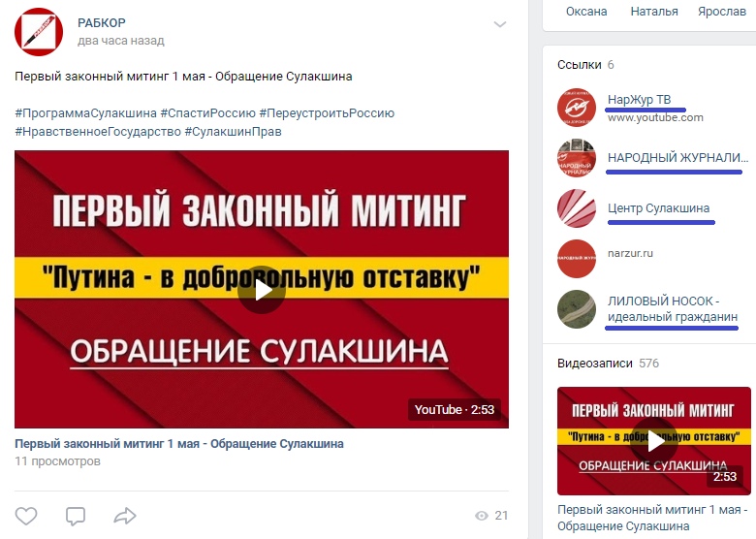
Task: Open the Ссылки section header
Action: coord(579,65)
